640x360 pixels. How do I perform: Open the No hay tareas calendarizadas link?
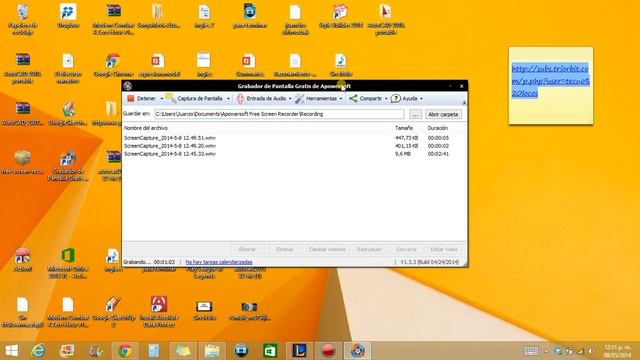tap(219, 262)
